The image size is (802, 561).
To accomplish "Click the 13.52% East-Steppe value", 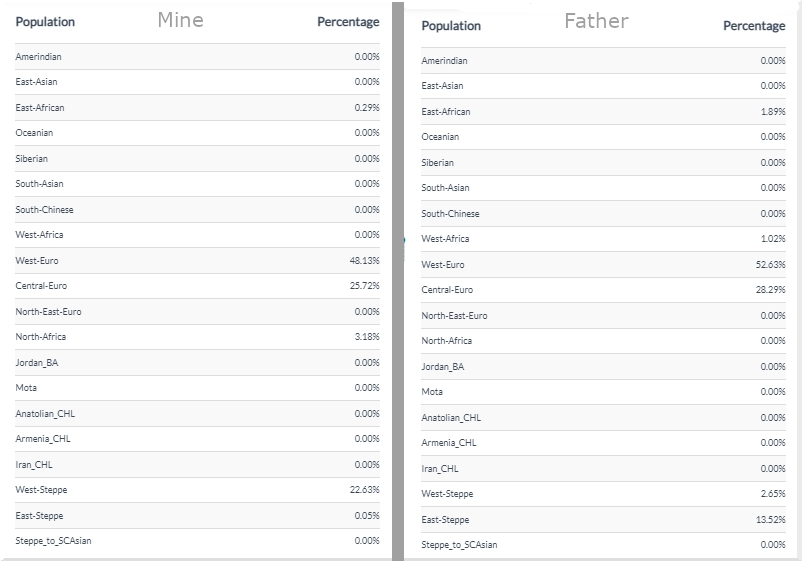I will click(770, 520).
